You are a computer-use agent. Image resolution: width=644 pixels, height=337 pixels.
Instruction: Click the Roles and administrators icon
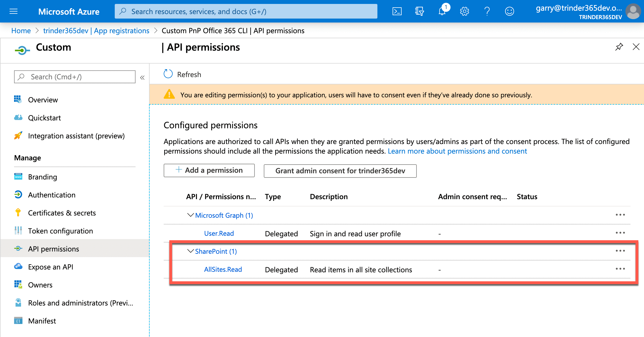18,302
